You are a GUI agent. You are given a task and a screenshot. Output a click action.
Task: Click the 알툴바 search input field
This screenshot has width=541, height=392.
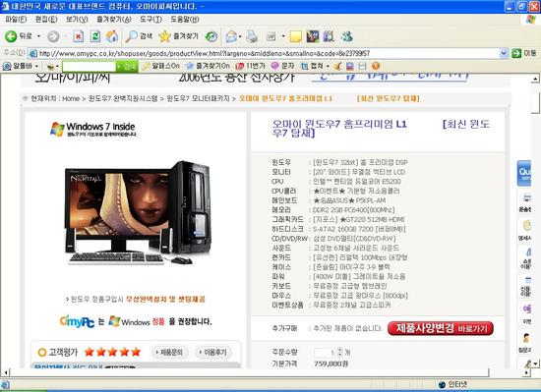point(89,66)
